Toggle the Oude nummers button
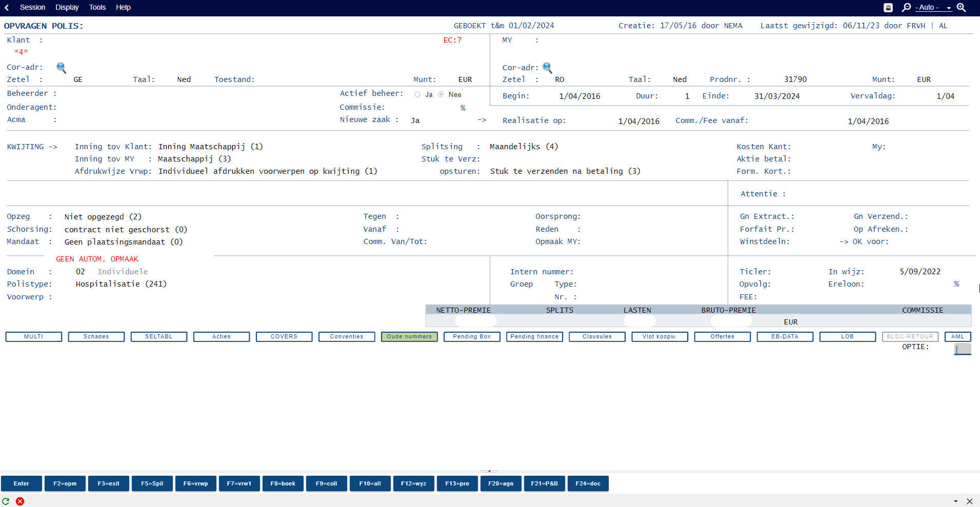This screenshot has width=980, height=507. (x=409, y=337)
